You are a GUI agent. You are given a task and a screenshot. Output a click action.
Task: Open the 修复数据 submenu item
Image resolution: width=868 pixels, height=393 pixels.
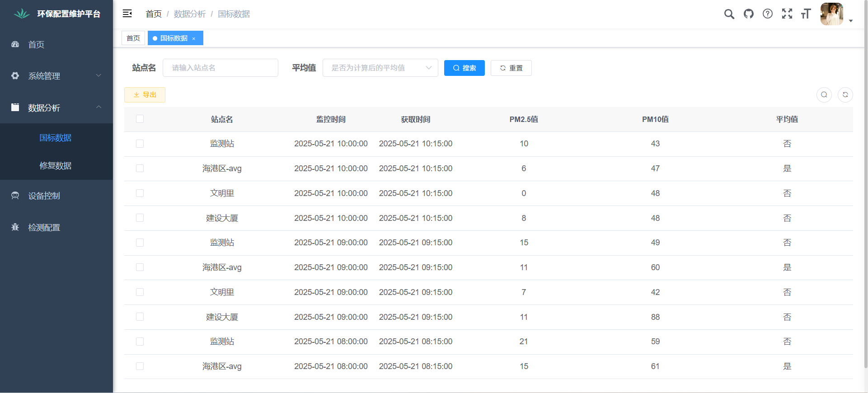56,166
